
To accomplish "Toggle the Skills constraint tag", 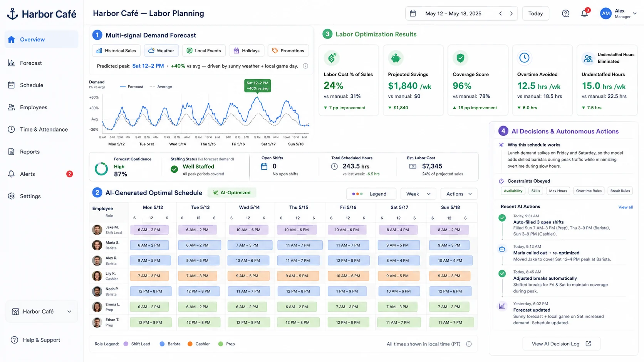I will click(x=536, y=191).
